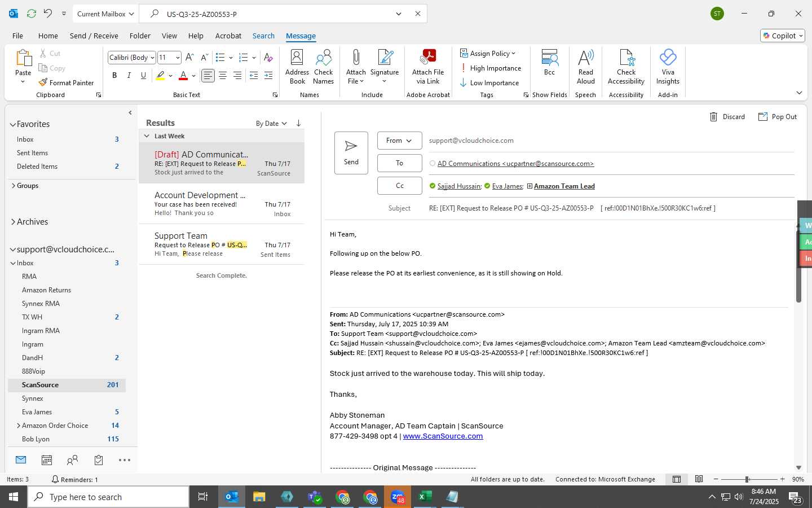
Task: Click the To recipients button
Action: (399, 163)
